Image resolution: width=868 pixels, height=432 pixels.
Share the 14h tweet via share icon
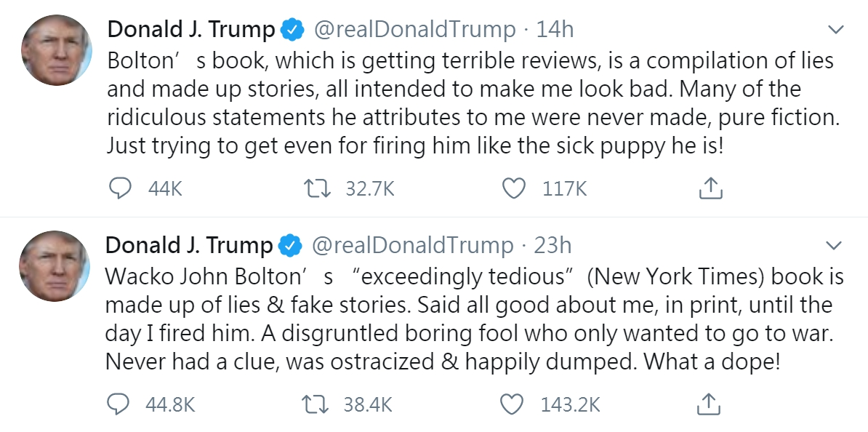(711, 188)
